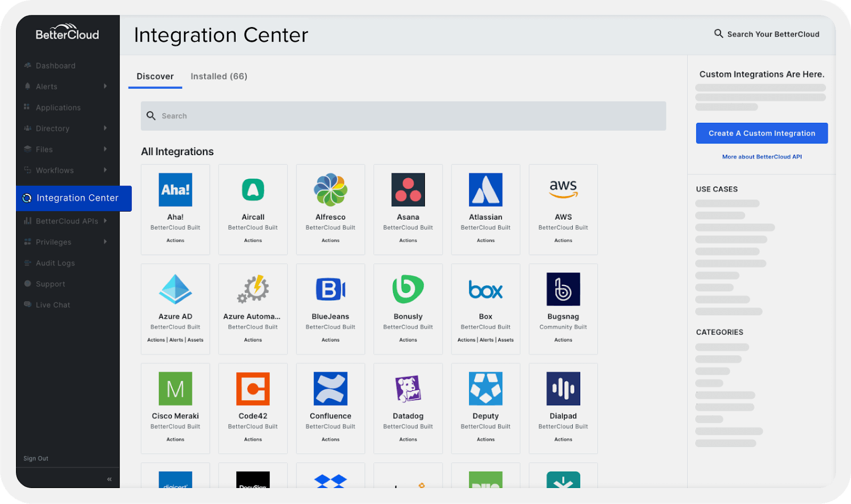
Task: Collapse the sidebar with the double chevron
Action: [x=110, y=479]
